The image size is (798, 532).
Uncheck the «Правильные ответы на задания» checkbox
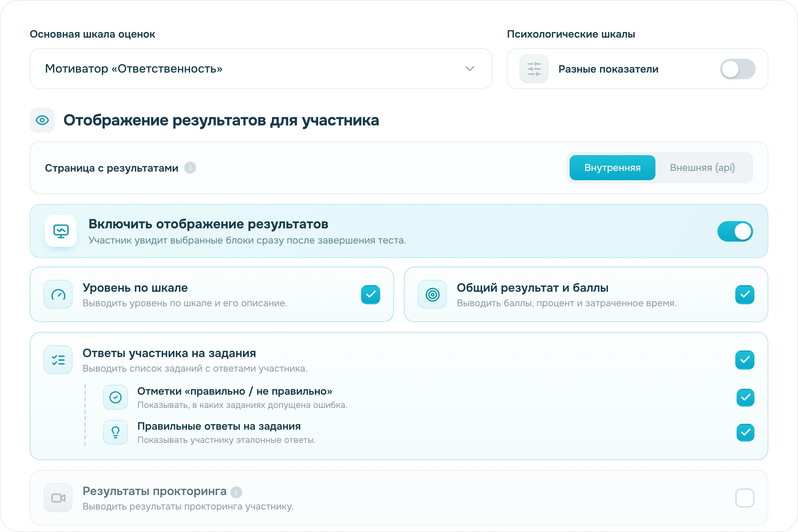tap(746, 433)
